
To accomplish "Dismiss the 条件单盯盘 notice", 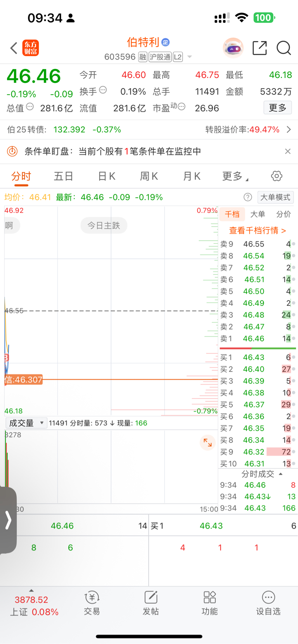I will [288, 151].
